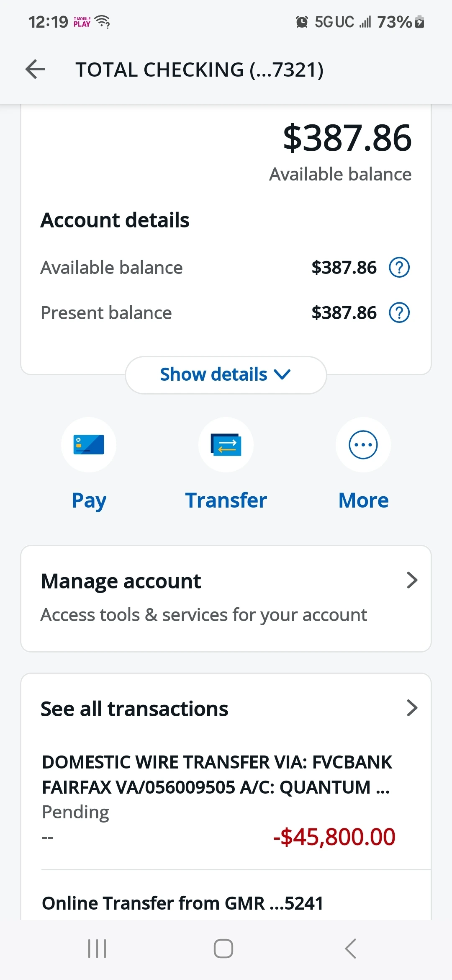Tap Android home button
This screenshot has width=452, height=980.
pyautogui.click(x=223, y=949)
